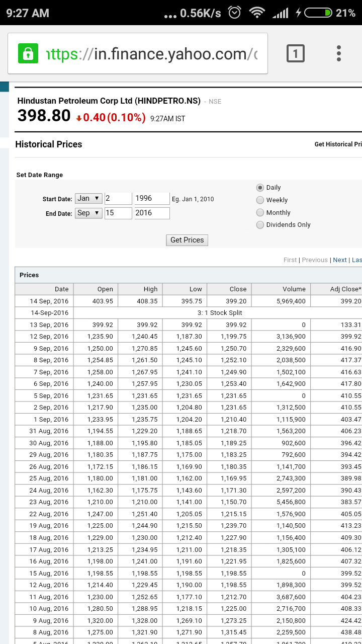
Task: Click the Low column header
Action: click(x=185, y=289)
